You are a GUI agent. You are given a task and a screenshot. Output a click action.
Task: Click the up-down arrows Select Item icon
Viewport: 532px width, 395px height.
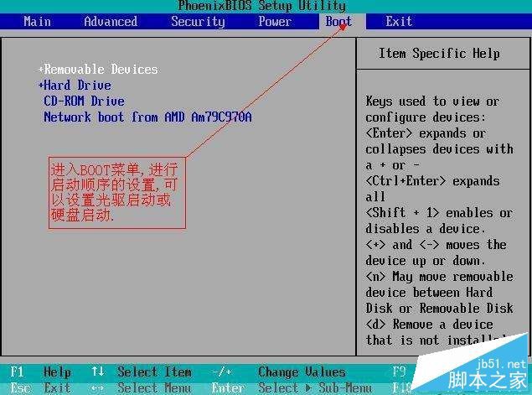tap(97, 372)
